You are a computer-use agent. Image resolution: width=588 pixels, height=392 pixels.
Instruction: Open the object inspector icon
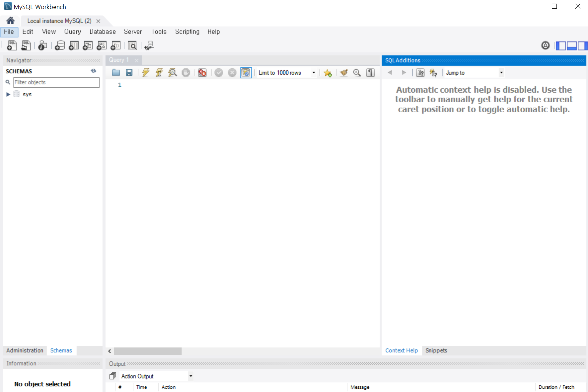[42, 45]
